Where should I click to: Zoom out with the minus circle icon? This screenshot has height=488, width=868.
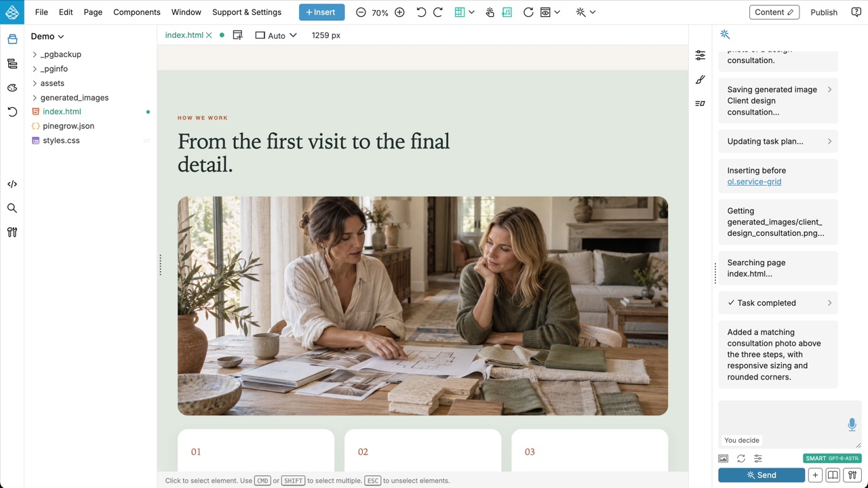pos(361,12)
